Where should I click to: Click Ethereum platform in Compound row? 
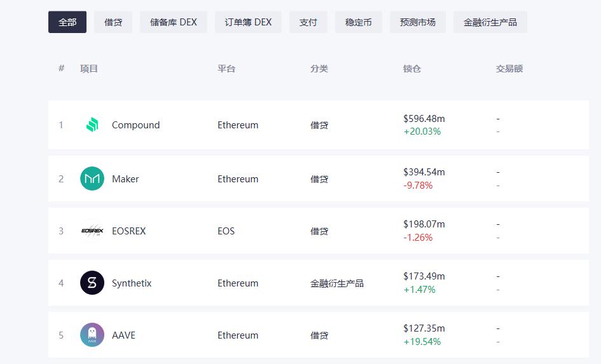pos(238,125)
